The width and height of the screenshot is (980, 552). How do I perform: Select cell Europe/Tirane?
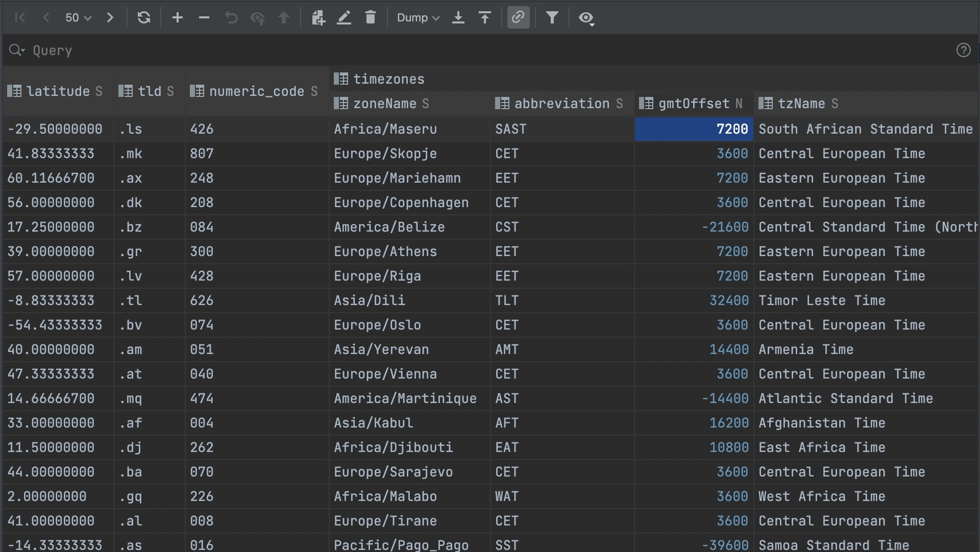pyautogui.click(x=410, y=521)
